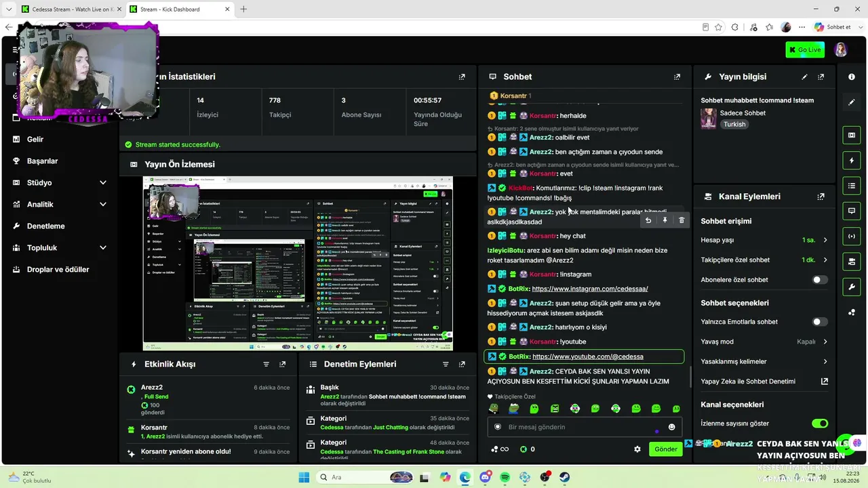868x488 pixels.
Task: Open the emoji picker in the message box
Action: point(672,427)
